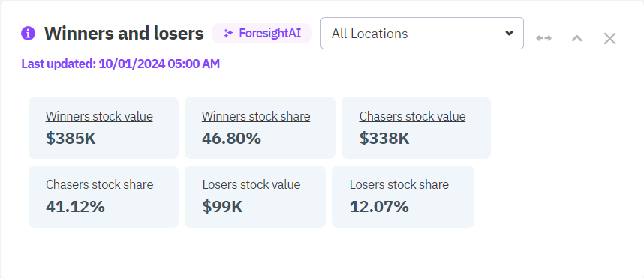Image resolution: width=644 pixels, height=278 pixels.
Task: Open the Losers stock share link
Action: pos(399,184)
